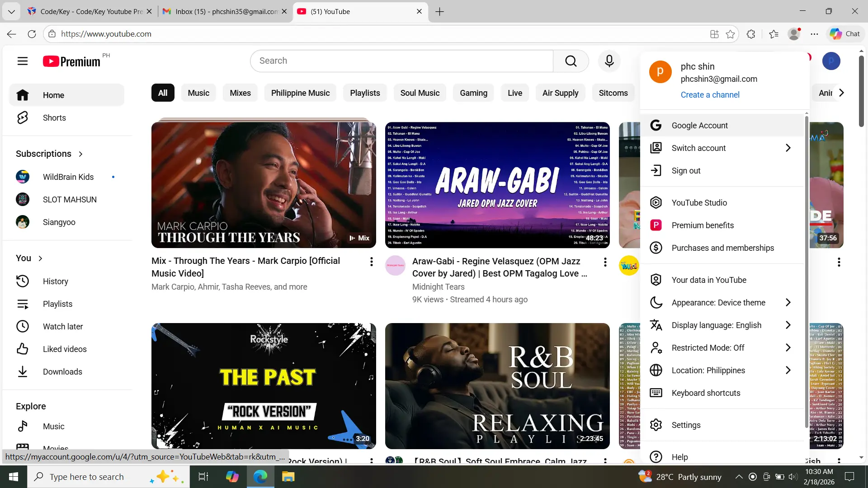Open Premium benefits

tap(722, 225)
